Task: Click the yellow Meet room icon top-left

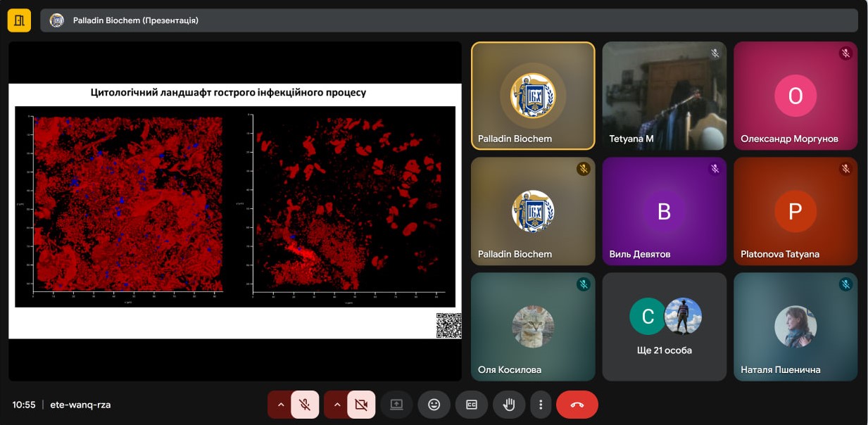Action: point(19,20)
